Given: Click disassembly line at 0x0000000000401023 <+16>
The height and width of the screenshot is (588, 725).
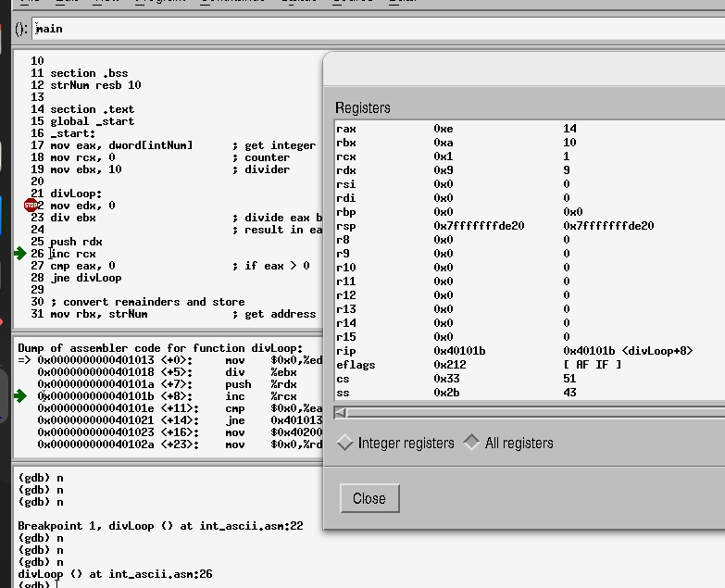Looking at the screenshot, I should pos(180,432).
